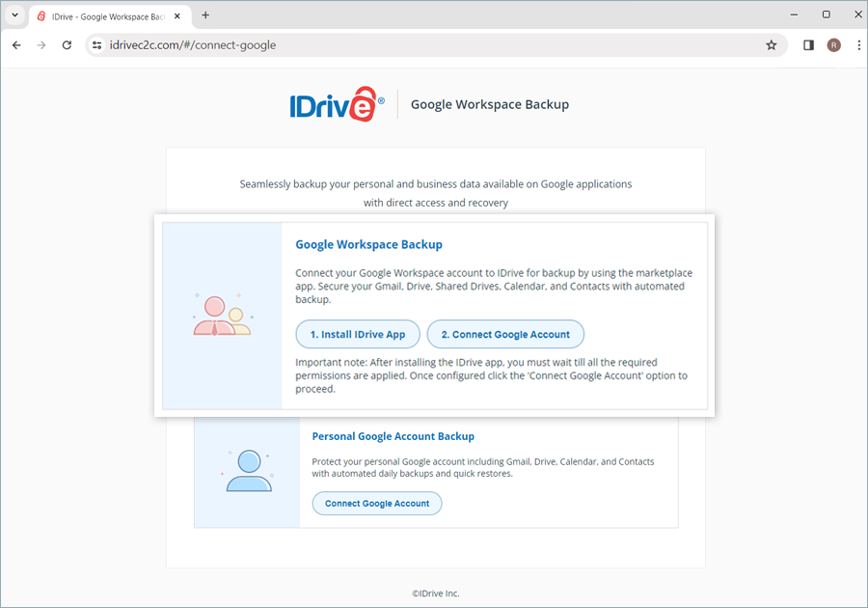The width and height of the screenshot is (868, 608).
Task: Click Personal Google Account Backup heading
Action: coord(393,436)
